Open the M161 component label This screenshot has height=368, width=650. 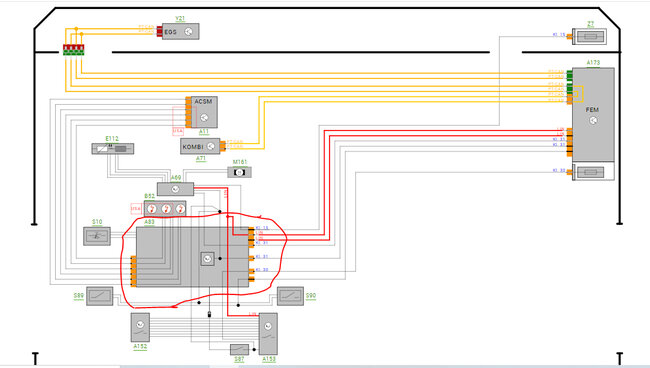240,162
